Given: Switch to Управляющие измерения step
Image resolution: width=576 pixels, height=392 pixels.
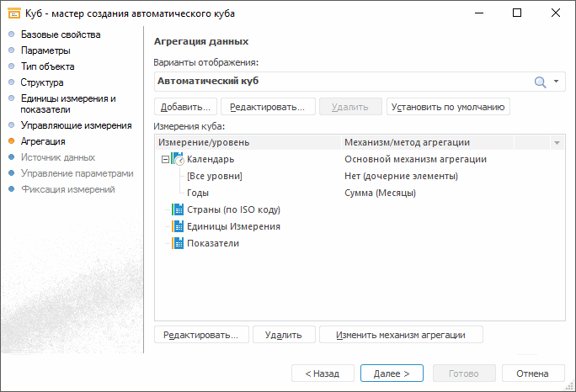Looking at the screenshot, I should (76, 125).
